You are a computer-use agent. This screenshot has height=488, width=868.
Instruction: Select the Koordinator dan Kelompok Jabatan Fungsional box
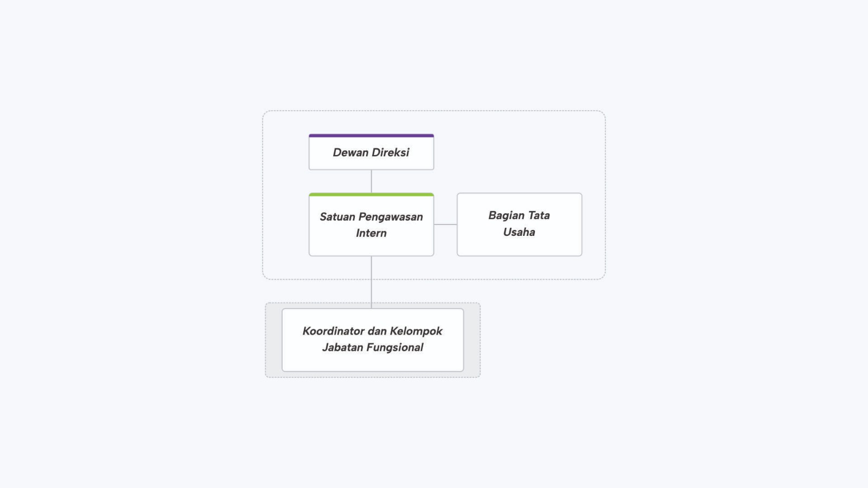pos(373,340)
